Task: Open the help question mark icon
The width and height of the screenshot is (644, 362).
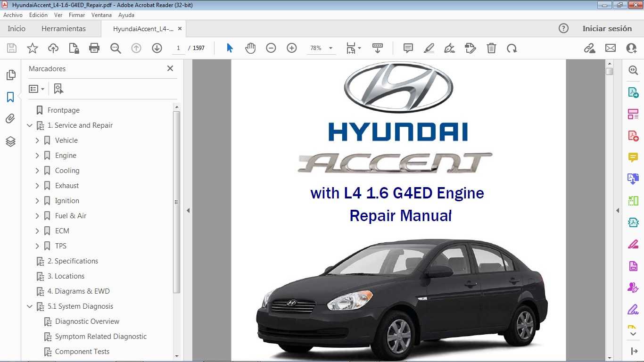Action: click(563, 28)
